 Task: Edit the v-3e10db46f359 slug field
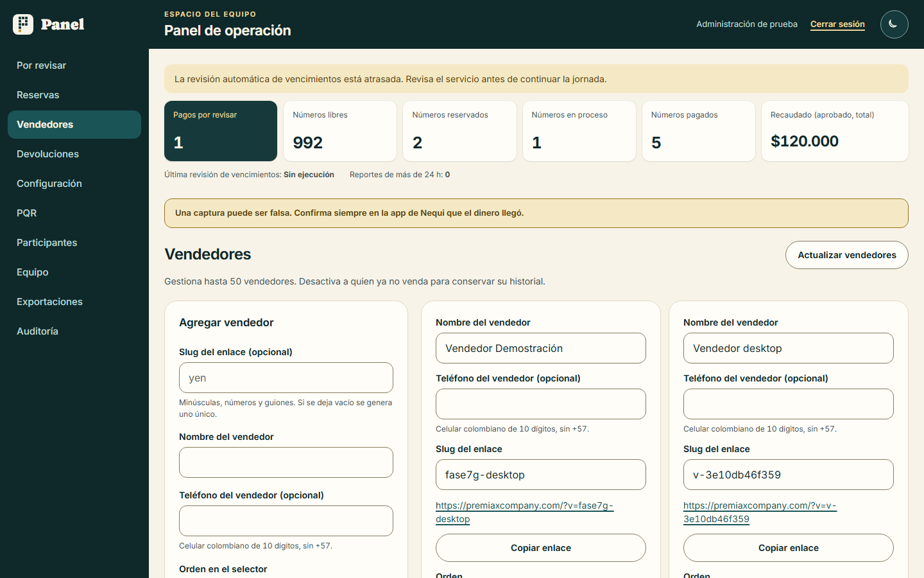(x=789, y=475)
